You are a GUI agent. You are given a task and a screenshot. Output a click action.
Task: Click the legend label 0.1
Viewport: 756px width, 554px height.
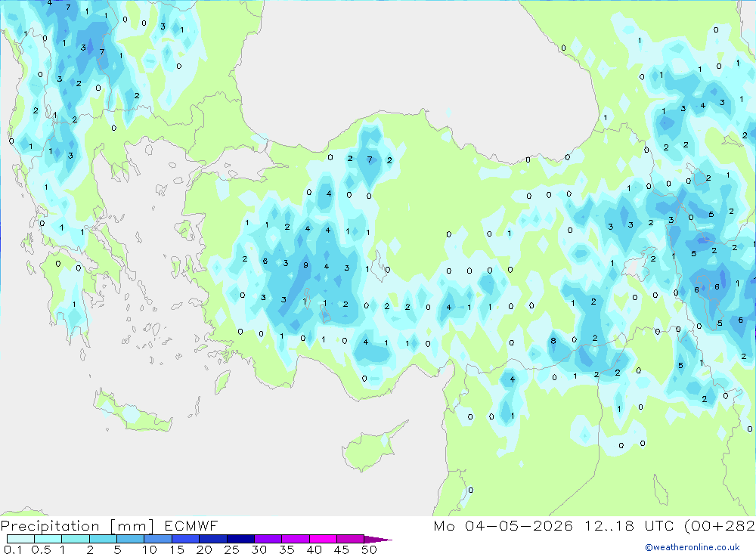[13, 549]
